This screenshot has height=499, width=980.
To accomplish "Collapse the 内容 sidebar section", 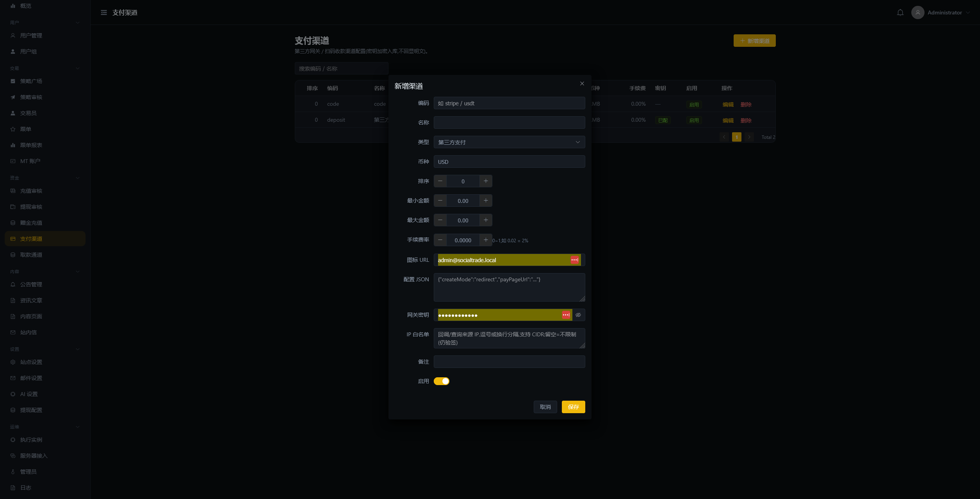I will (77, 272).
